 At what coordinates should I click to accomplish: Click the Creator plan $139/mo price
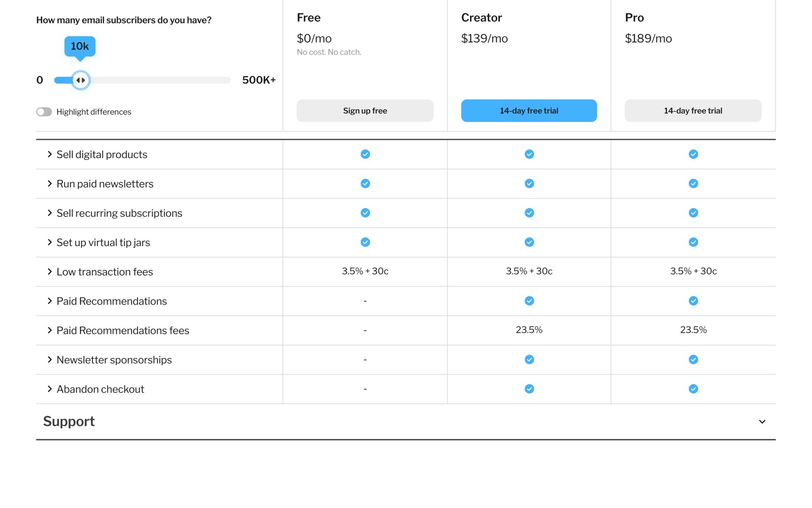coord(484,39)
